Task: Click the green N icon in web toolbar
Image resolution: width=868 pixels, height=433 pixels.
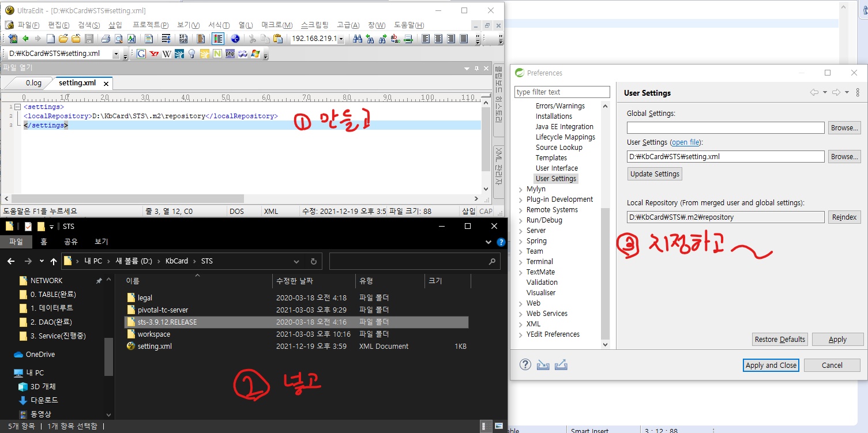Action: pyautogui.click(x=217, y=54)
